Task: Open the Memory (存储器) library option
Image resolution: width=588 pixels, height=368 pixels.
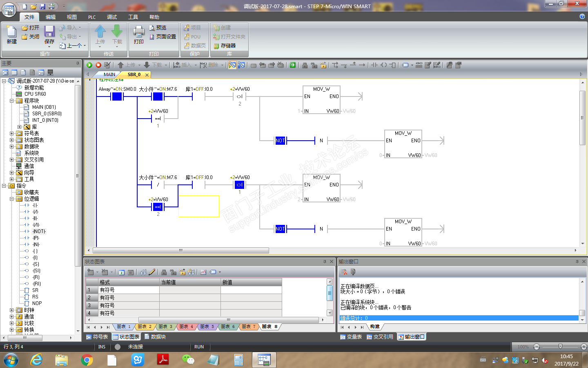Action: (x=225, y=46)
